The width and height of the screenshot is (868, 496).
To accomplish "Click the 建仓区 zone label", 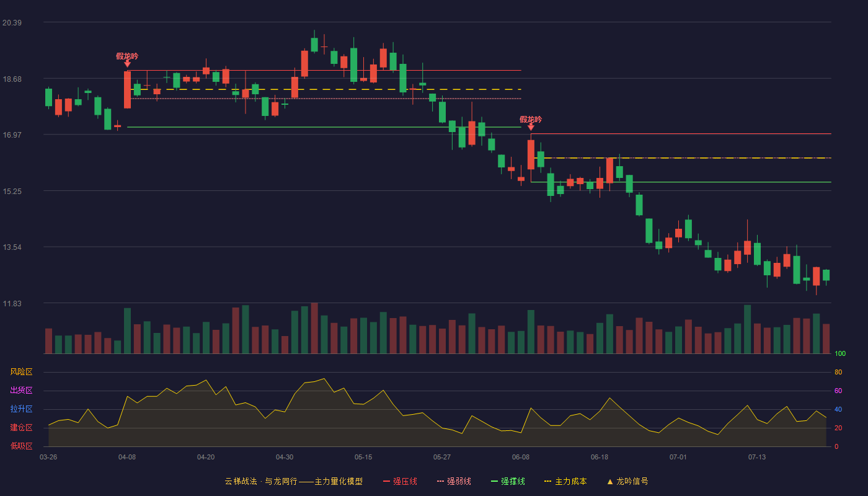I will (x=21, y=428).
